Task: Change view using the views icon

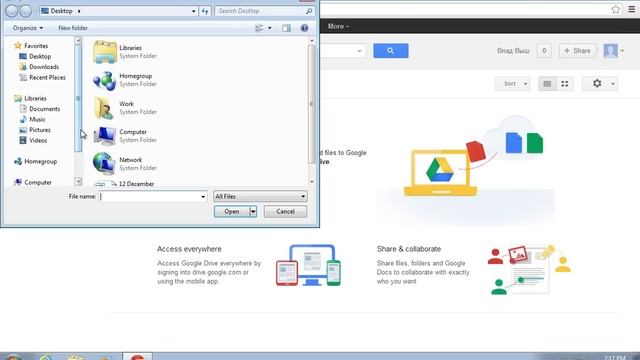Action: 259,28
